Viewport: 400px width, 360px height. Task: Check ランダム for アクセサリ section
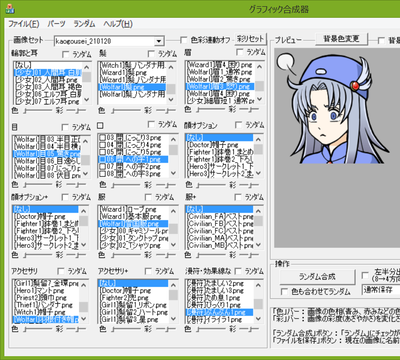click(x=61, y=271)
